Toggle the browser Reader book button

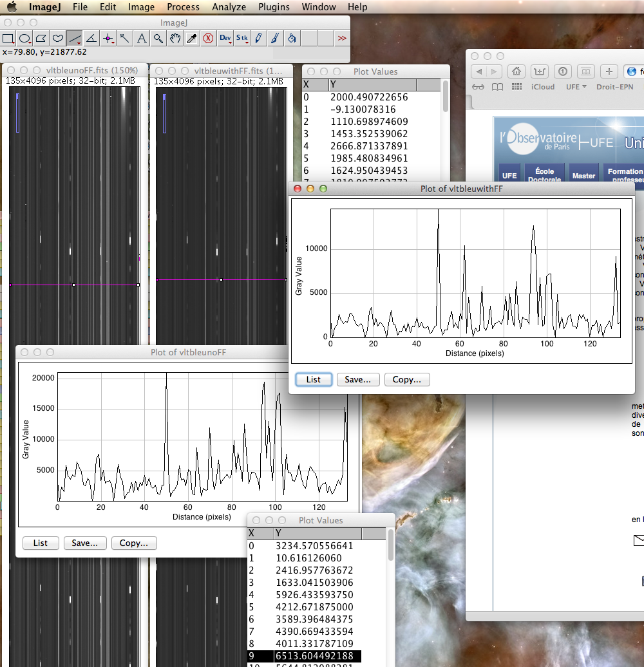click(586, 71)
